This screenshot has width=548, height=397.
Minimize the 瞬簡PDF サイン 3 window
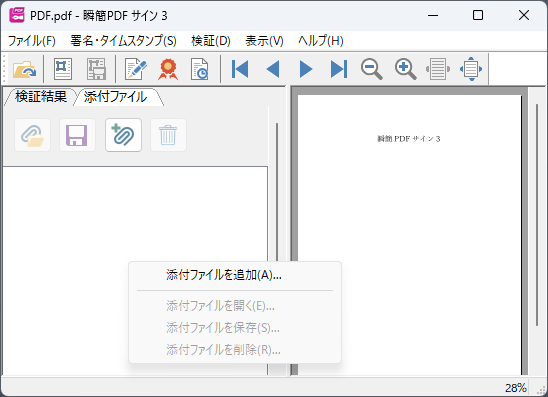pyautogui.click(x=433, y=15)
